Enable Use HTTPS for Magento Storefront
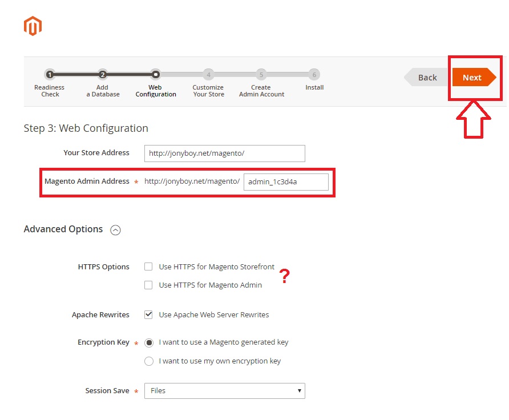Viewport: 509px width, 420px height. [x=148, y=266]
